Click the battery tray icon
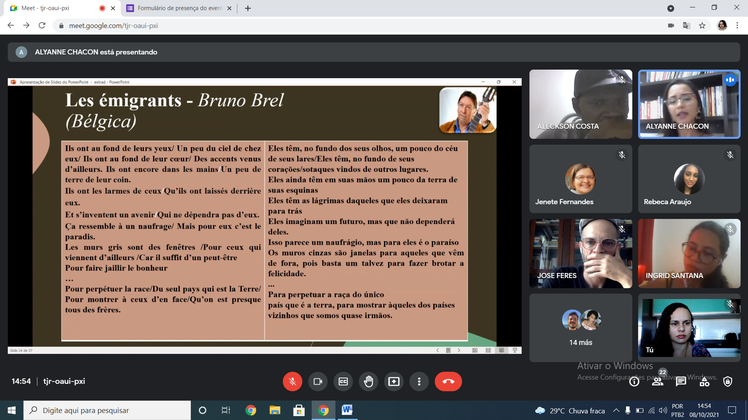Viewport: 748px width, 420px height. point(640,410)
